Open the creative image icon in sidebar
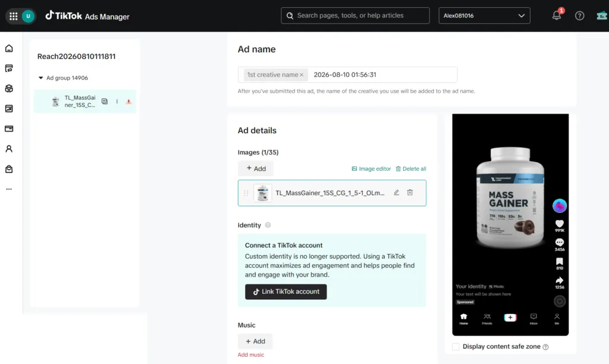The image size is (609, 364). 9,108
